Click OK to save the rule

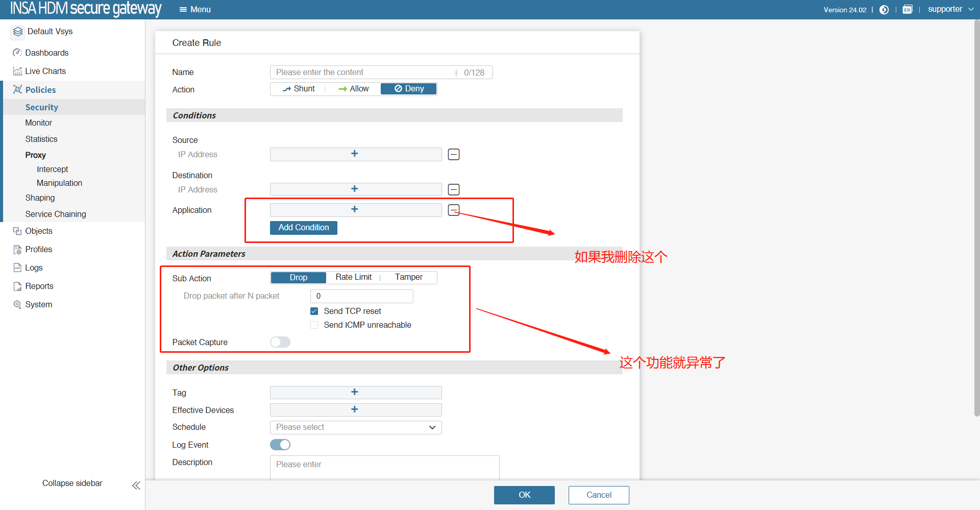point(524,495)
